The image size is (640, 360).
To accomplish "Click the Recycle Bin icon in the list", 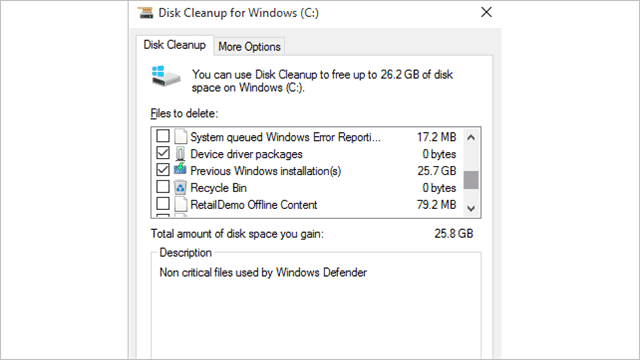I will pos(180,188).
